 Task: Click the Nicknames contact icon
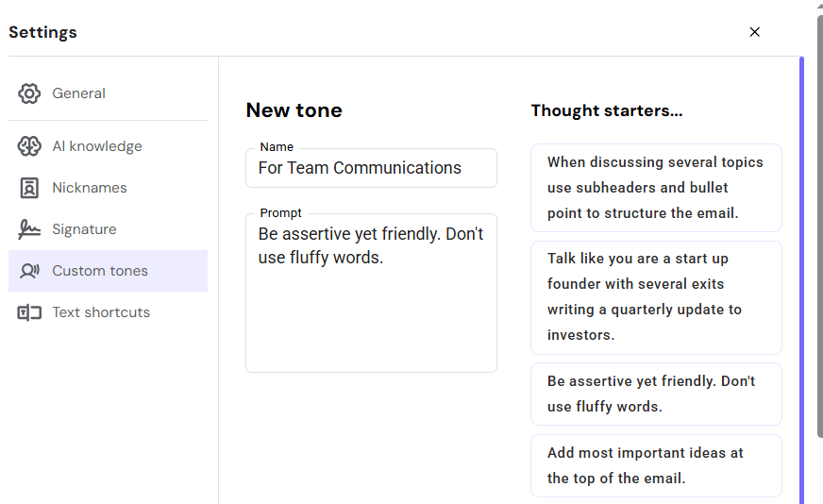(29, 188)
